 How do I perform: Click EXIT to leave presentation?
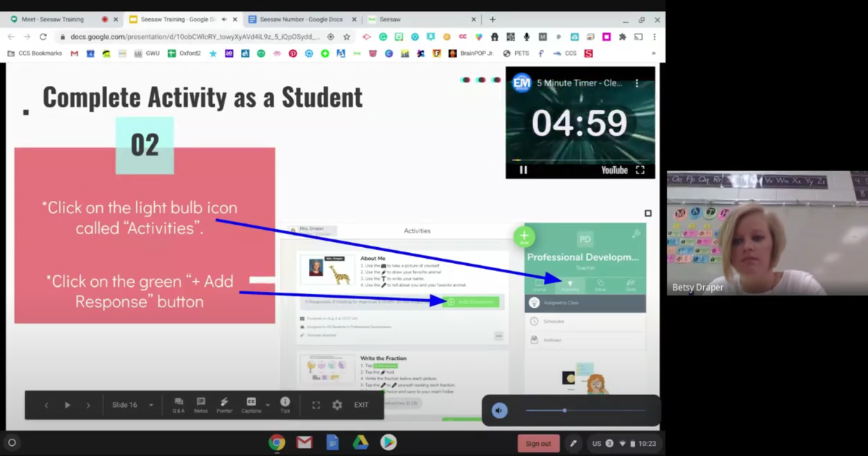point(361,405)
